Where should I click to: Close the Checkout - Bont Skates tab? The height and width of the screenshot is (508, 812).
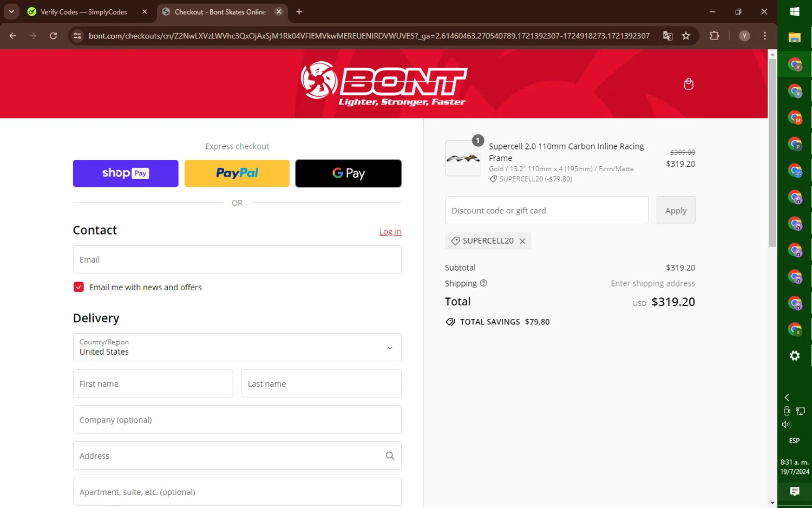point(279,11)
